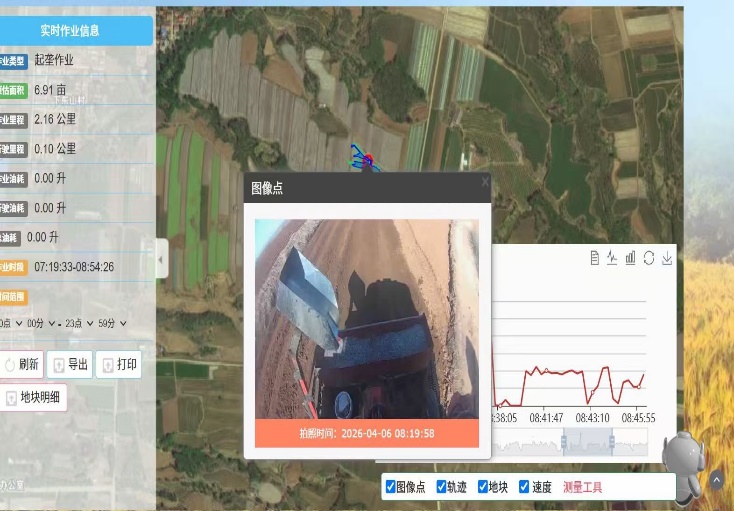Click the orange time range label tag
734x511 pixels.
pyautogui.click(x=13, y=297)
